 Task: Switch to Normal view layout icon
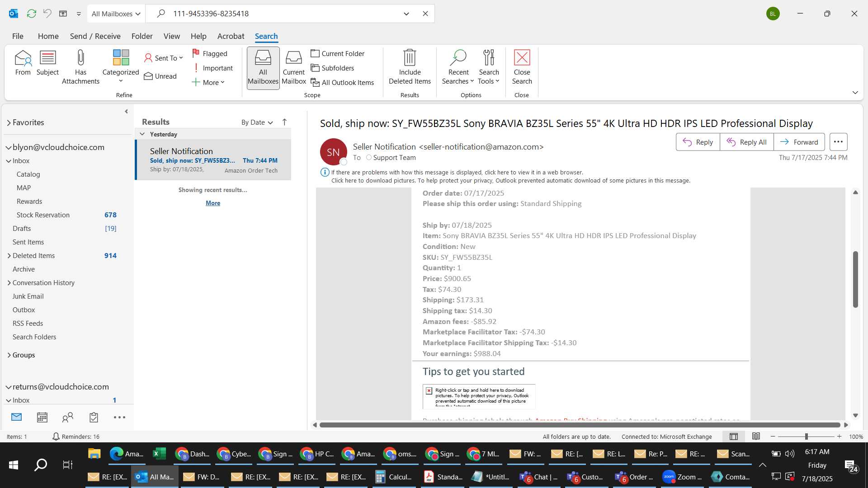click(734, 436)
